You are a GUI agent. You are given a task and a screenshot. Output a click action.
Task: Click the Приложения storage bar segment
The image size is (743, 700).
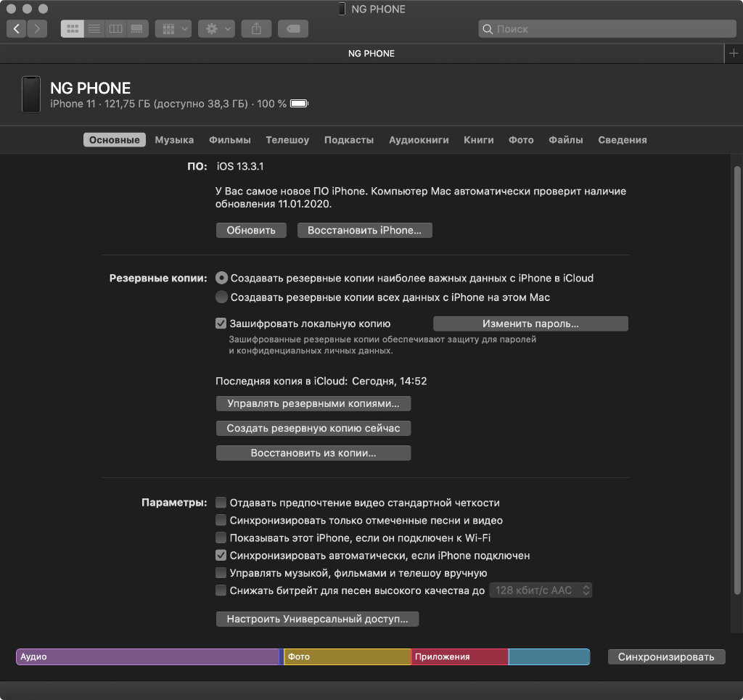459,657
